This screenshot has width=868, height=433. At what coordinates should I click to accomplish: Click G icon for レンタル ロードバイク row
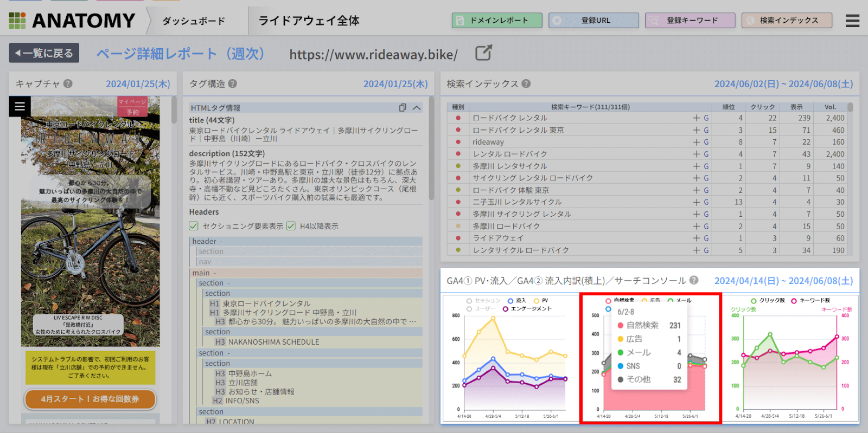[706, 154]
